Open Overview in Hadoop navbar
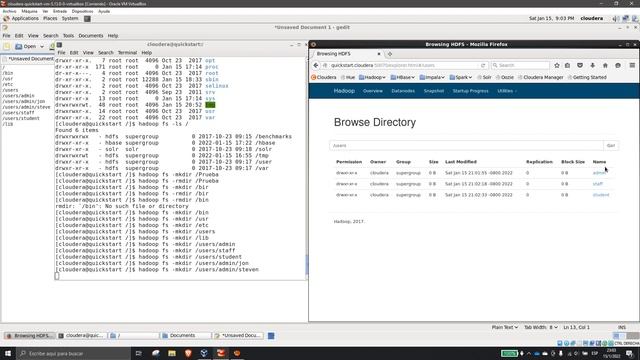 pos(373,91)
